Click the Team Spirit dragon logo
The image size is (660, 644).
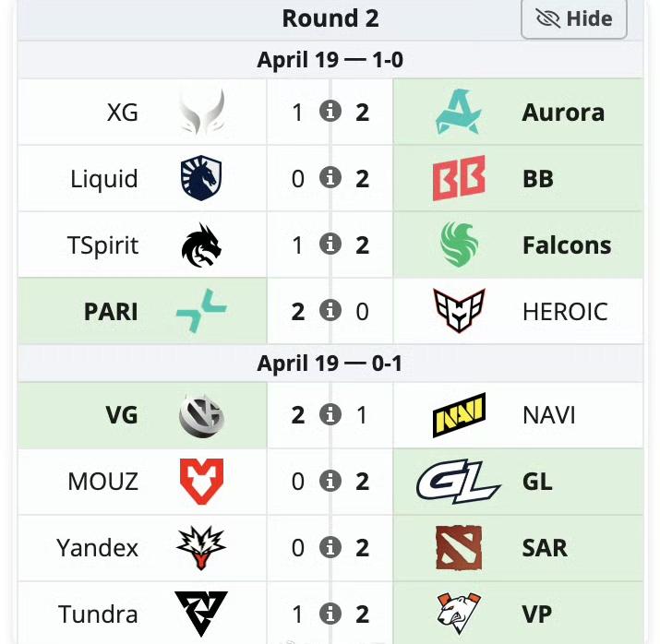(201, 245)
